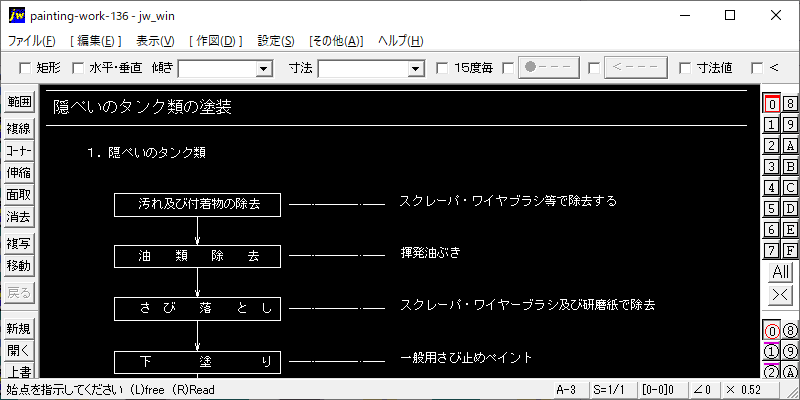Click the 戻る undo button
The image size is (800, 400).
(19, 293)
